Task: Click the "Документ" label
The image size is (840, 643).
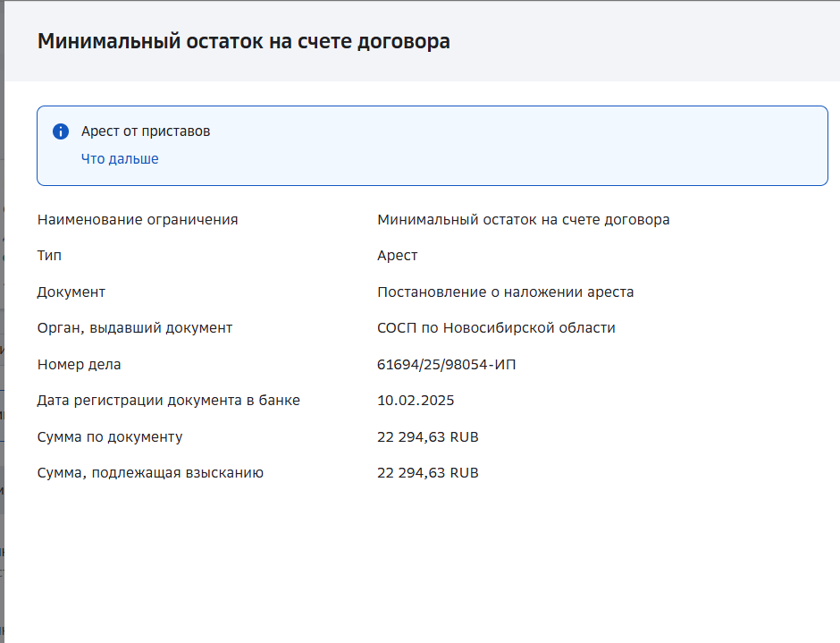Action: (x=71, y=292)
